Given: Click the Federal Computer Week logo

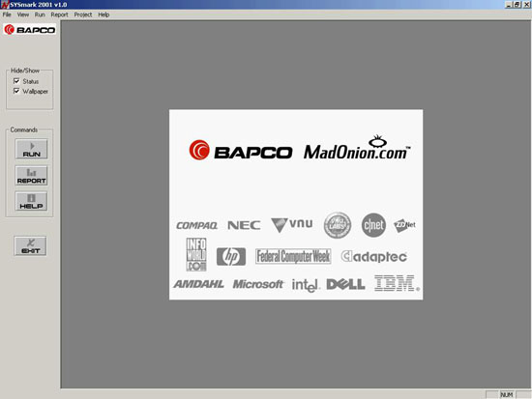Looking at the screenshot, I should point(293,256).
